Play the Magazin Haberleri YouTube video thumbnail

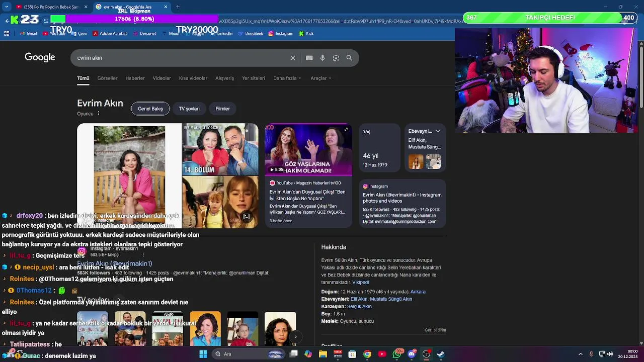tap(308, 150)
